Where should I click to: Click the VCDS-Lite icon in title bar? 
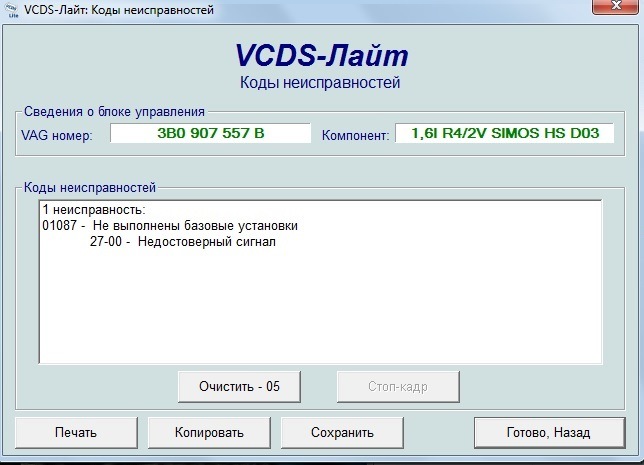(x=12, y=10)
